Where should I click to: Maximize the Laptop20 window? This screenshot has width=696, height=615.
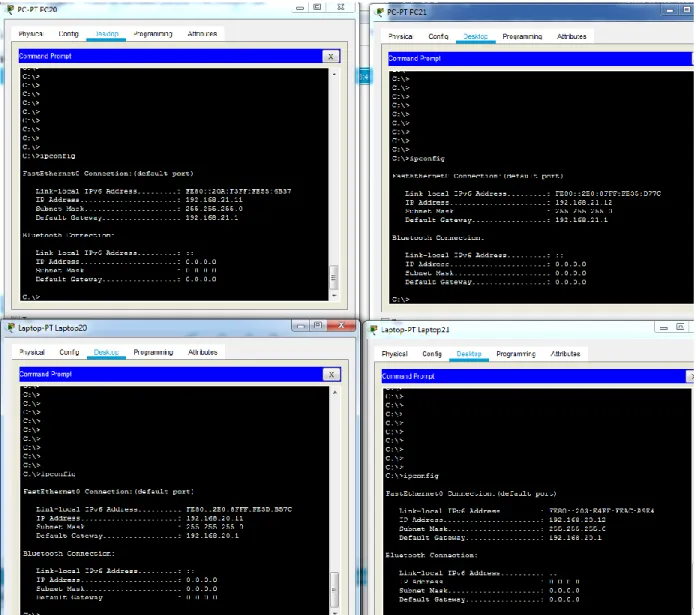click(317, 326)
